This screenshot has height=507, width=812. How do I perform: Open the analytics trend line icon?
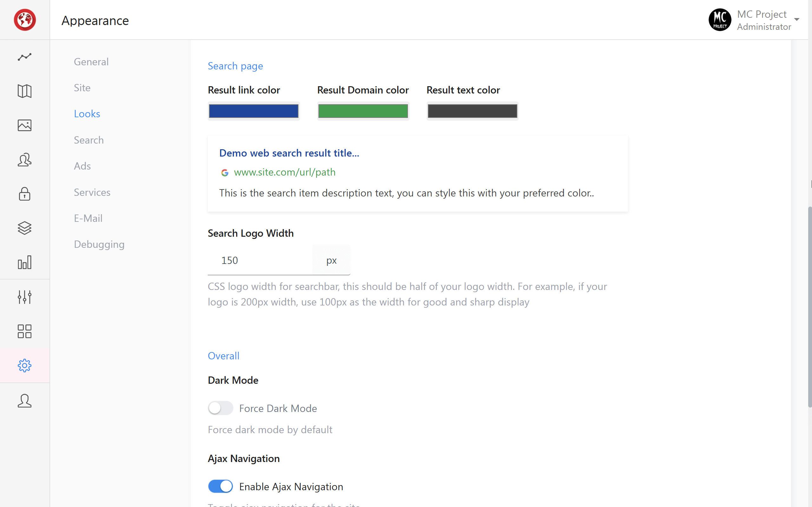[x=24, y=57]
